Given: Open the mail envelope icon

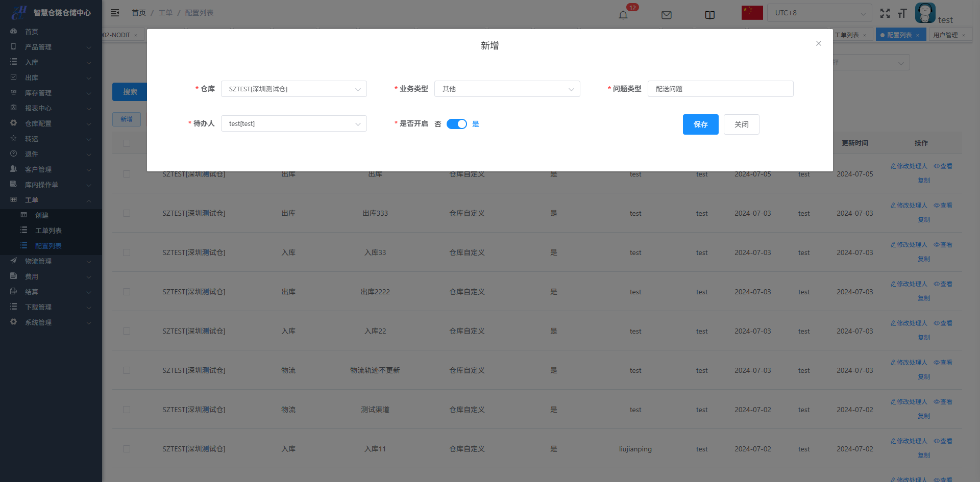Looking at the screenshot, I should point(666,15).
